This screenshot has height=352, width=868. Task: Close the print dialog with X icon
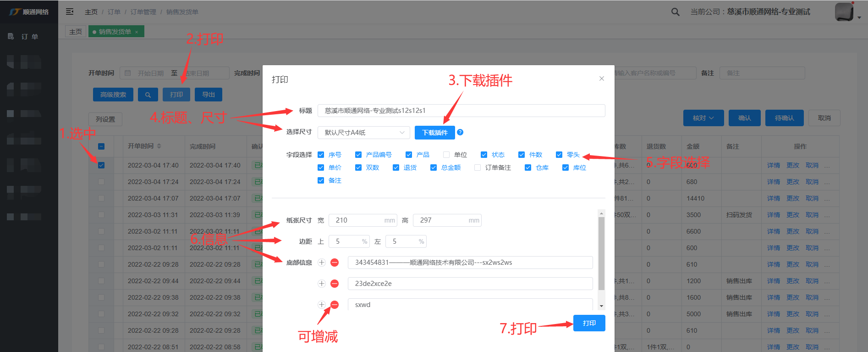pos(601,79)
